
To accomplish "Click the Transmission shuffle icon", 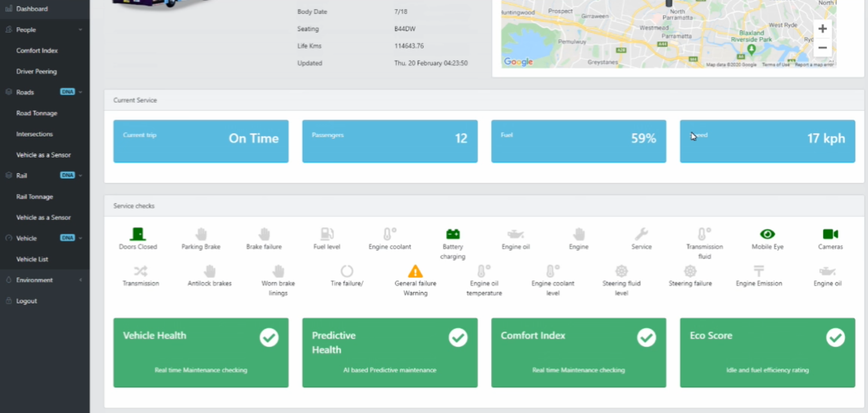I will [x=141, y=271].
